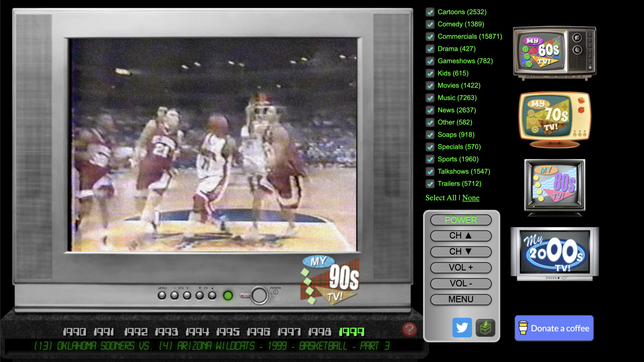Click the scrolling video title text
This screenshot has height=362, width=644.
(212, 346)
